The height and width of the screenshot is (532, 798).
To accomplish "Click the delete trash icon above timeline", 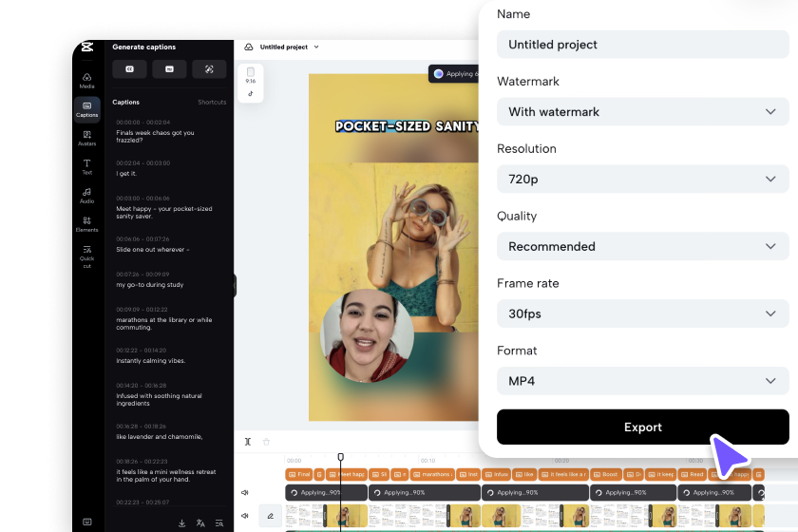I will [x=266, y=442].
